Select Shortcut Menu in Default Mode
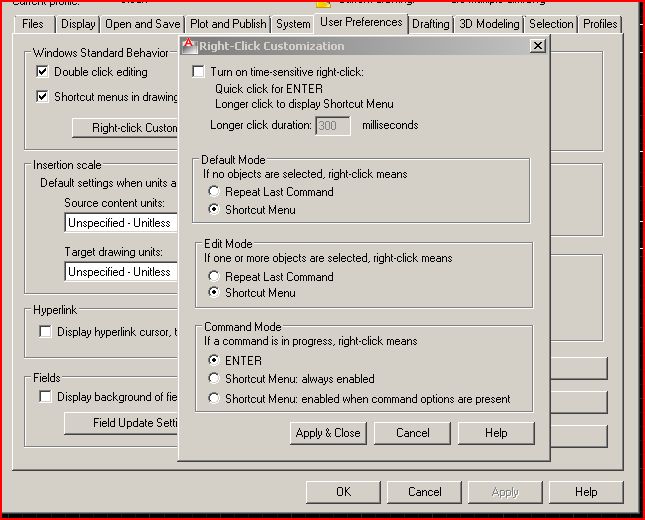 pos(214,209)
